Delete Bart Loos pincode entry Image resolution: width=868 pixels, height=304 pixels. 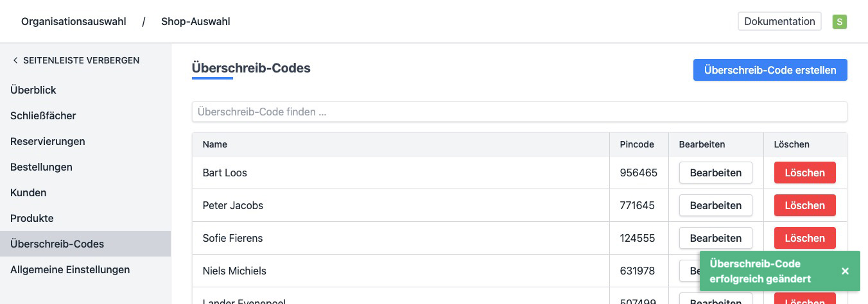(x=804, y=173)
